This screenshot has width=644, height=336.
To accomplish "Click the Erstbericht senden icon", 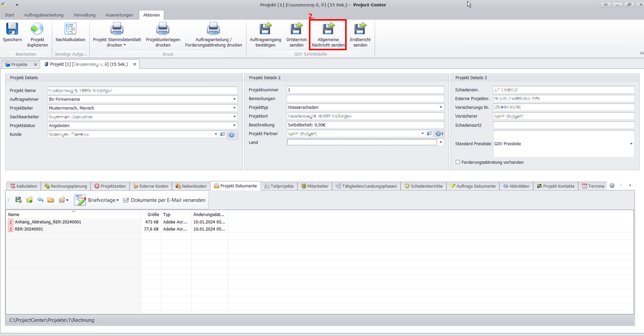I will (x=360, y=29).
